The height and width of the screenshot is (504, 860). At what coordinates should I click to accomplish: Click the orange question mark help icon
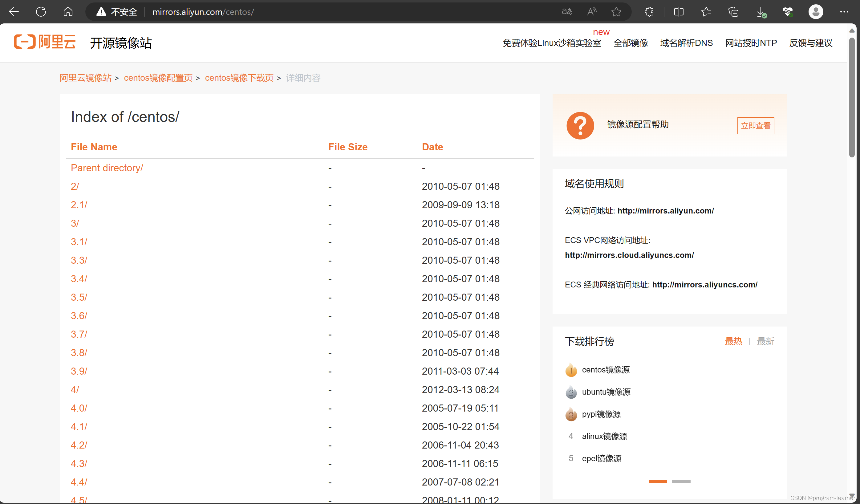pyautogui.click(x=580, y=126)
